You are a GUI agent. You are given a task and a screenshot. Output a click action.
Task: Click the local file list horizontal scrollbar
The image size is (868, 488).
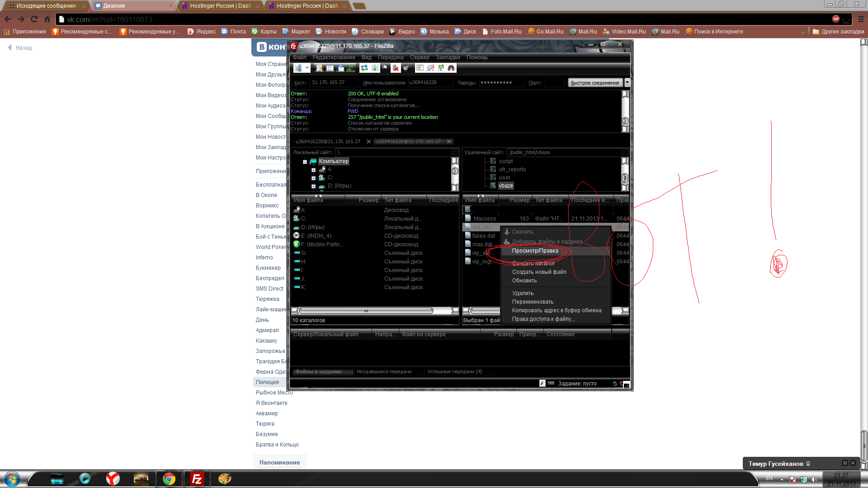tap(375, 311)
